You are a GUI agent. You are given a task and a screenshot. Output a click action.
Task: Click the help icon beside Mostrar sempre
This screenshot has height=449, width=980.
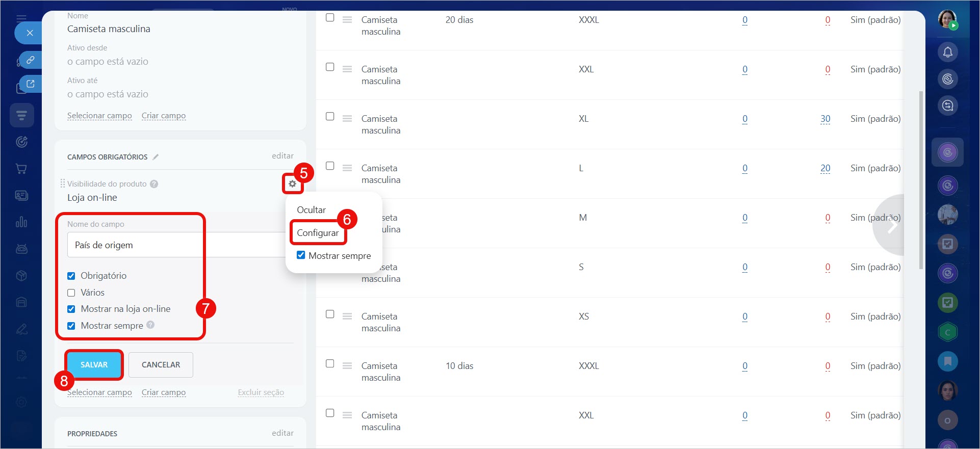tap(150, 325)
